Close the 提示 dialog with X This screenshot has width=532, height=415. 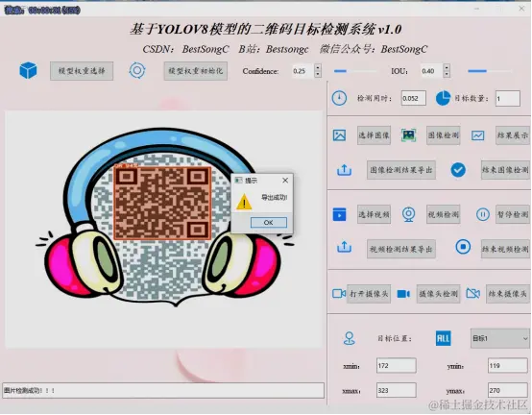coord(285,181)
